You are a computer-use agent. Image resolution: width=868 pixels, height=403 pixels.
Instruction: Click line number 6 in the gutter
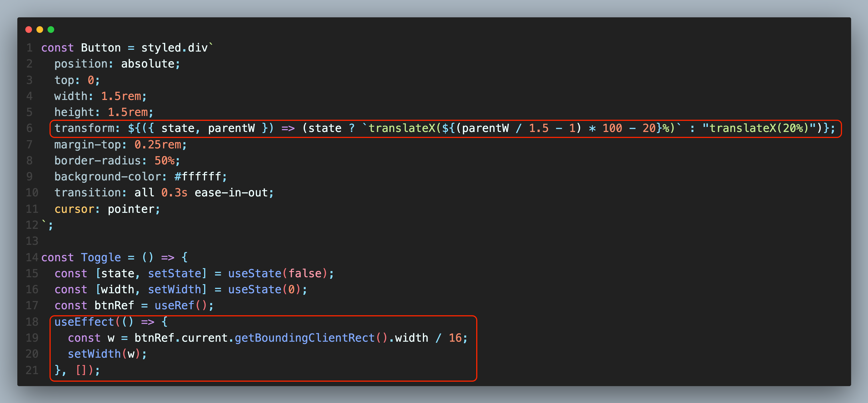[30, 128]
